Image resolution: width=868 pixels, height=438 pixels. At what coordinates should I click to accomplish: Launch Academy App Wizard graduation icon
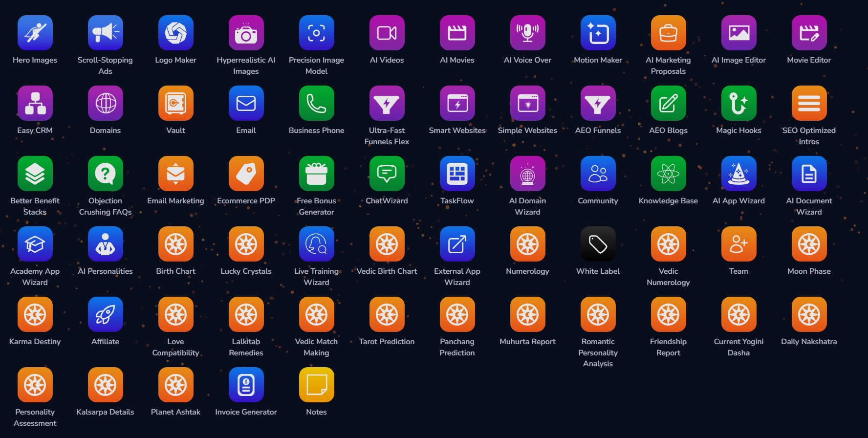click(35, 244)
